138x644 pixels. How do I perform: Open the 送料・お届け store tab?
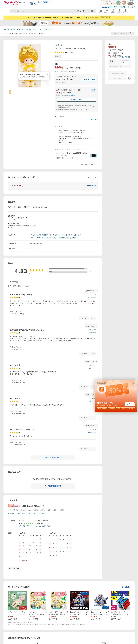(x=21, y=513)
